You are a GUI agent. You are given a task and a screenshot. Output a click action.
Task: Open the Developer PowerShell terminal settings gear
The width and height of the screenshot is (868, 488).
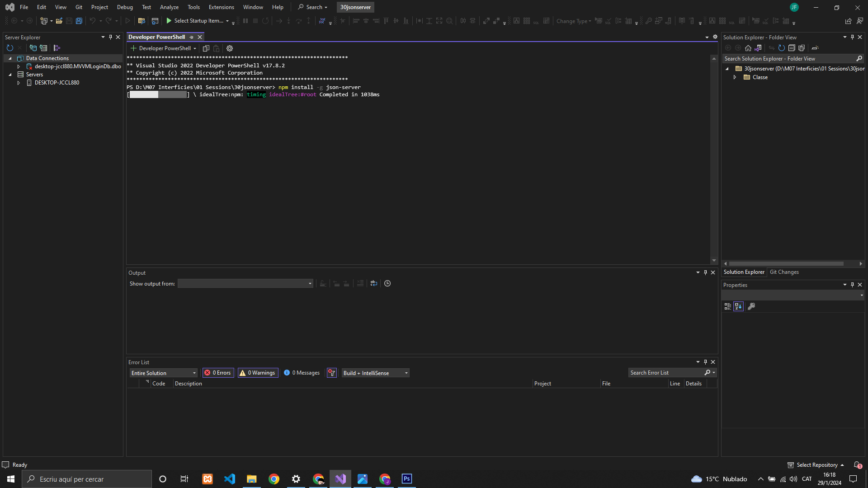click(x=230, y=48)
